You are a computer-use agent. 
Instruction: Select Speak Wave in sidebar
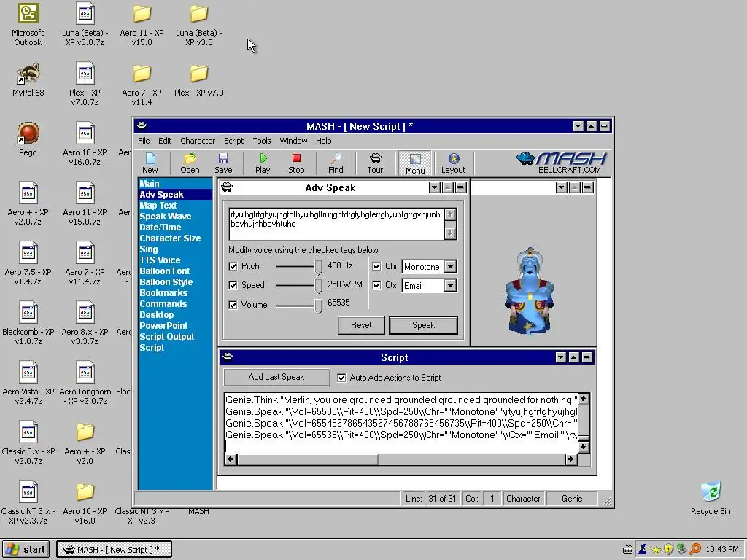point(166,216)
